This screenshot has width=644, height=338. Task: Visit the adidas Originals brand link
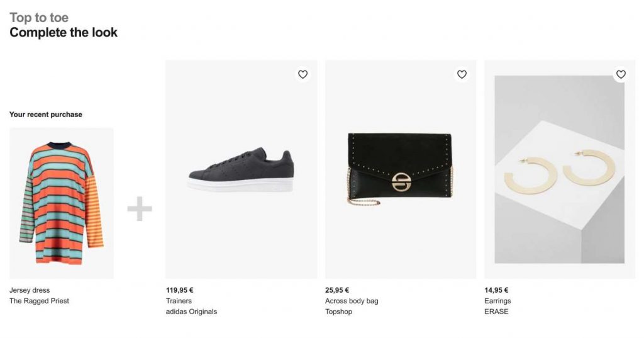tap(191, 312)
